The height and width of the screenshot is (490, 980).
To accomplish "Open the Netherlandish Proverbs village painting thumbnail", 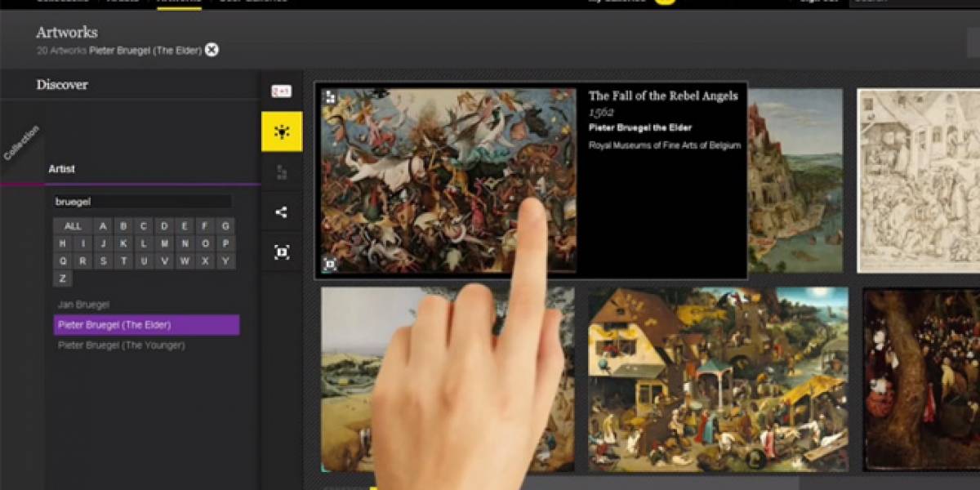I will pyautogui.click(x=718, y=379).
